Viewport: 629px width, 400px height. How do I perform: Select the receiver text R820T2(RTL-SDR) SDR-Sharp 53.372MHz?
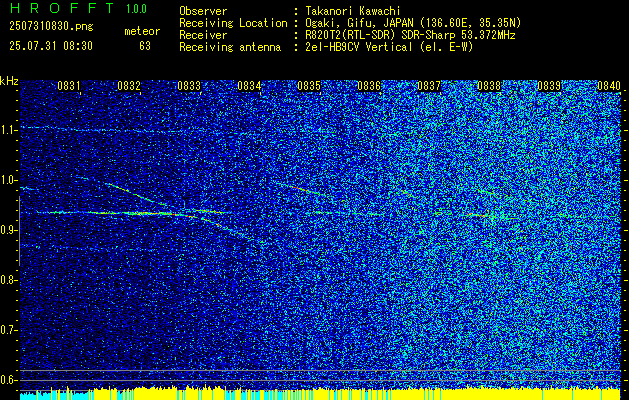coord(410,35)
